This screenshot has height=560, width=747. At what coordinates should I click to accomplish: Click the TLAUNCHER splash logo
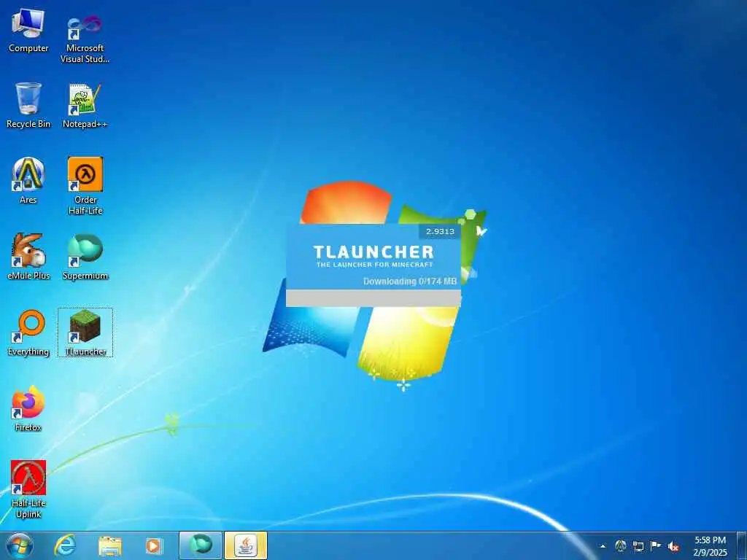tap(374, 252)
